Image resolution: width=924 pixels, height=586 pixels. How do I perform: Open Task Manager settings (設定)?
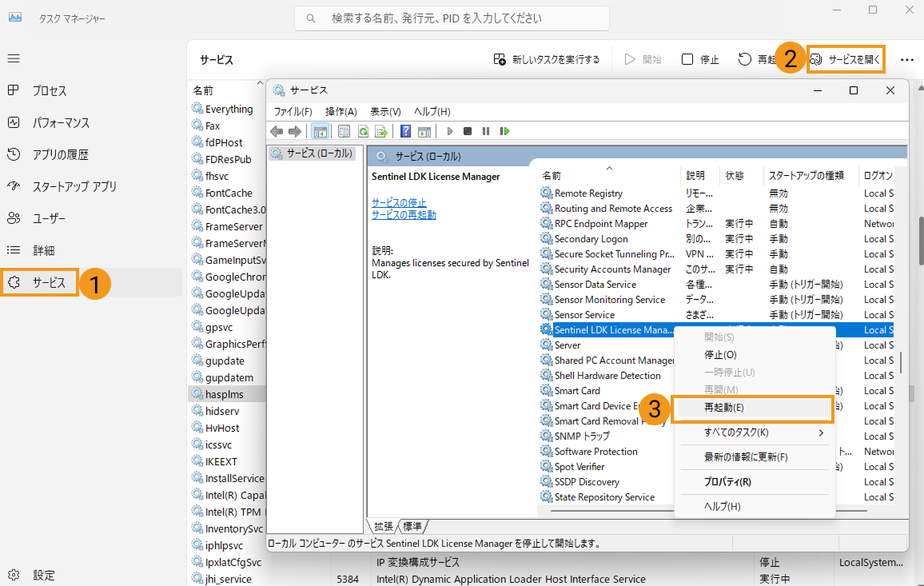44,575
